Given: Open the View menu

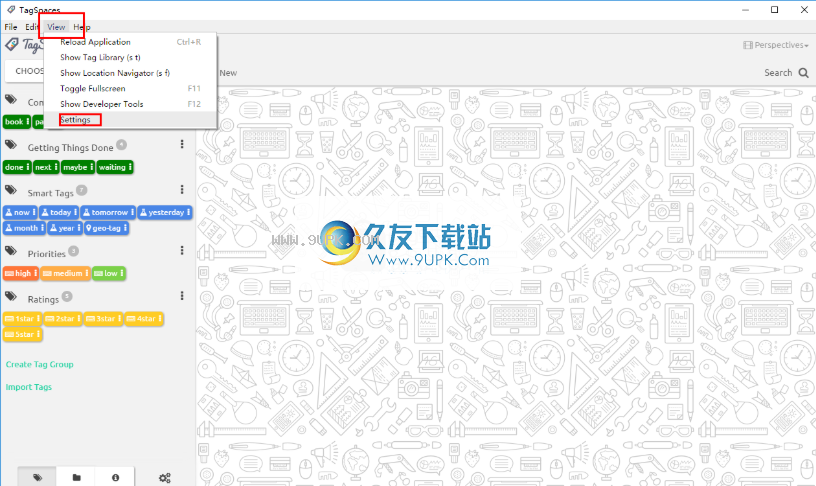Looking at the screenshot, I should 56,27.
